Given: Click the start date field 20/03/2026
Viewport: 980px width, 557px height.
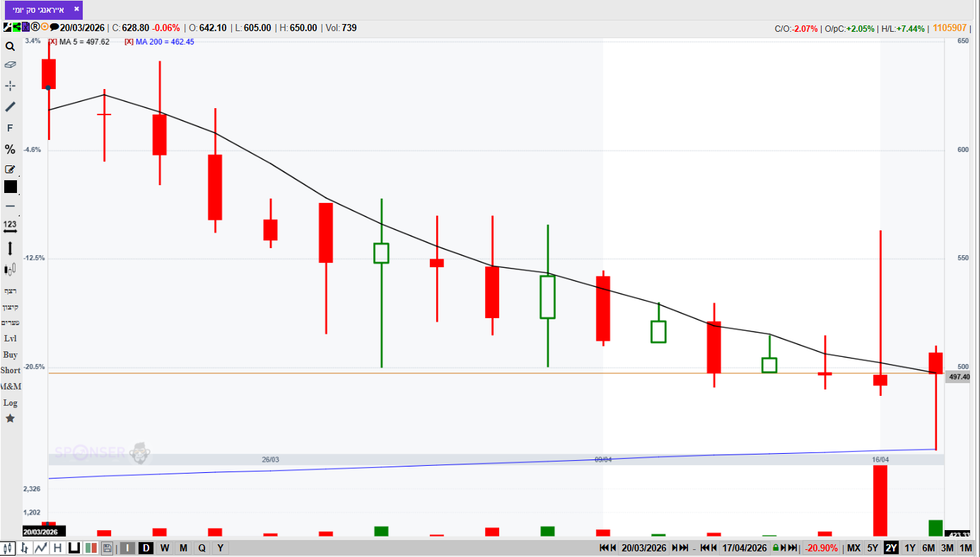Looking at the screenshot, I should click(x=643, y=548).
